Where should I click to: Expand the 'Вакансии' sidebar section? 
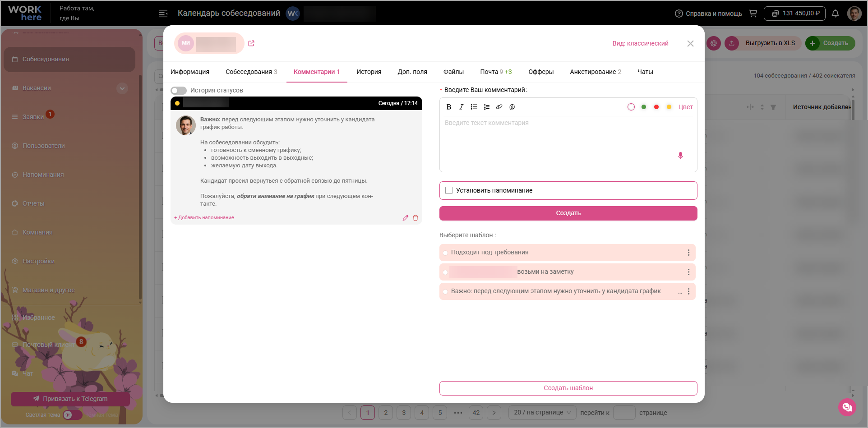click(x=122, y=88)
